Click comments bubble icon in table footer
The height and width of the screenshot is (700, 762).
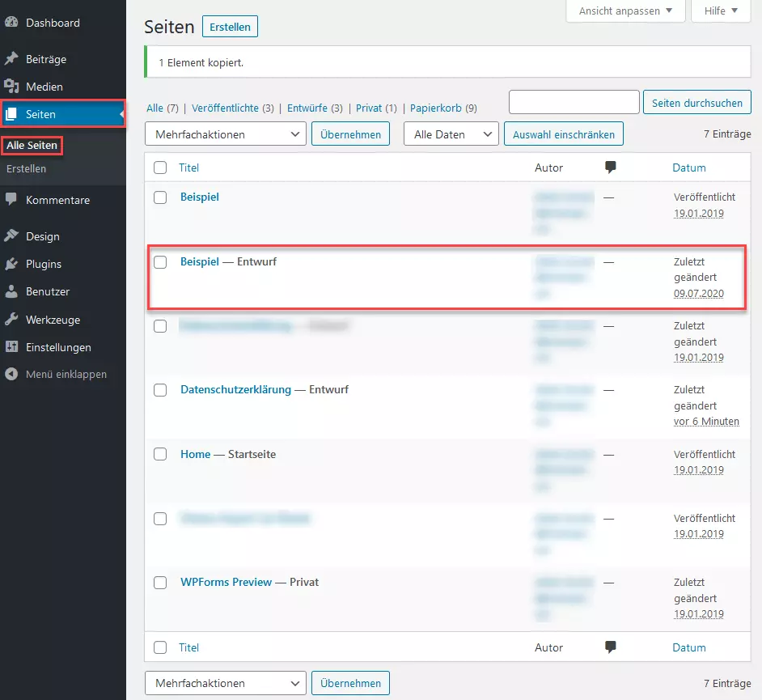coord(611,647)
